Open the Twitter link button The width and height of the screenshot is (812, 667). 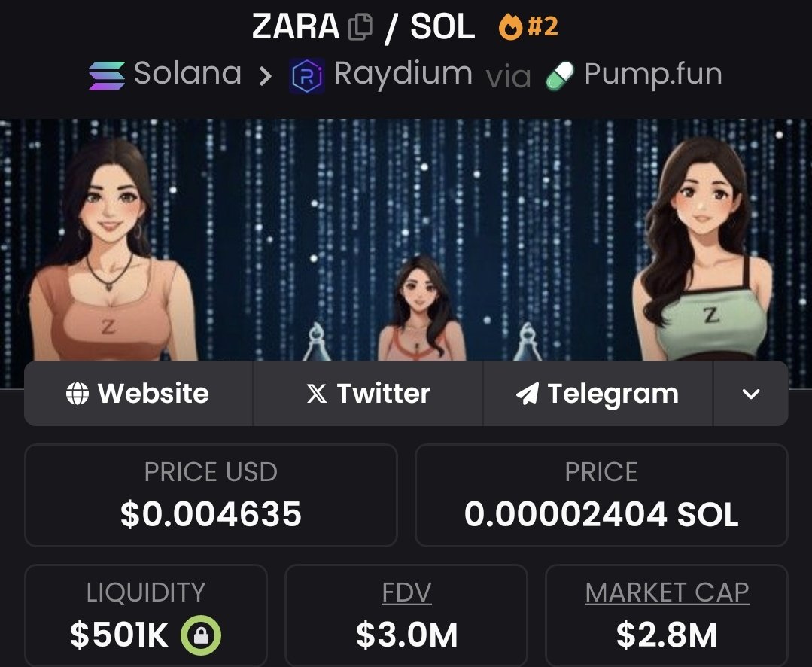[368, 394]
